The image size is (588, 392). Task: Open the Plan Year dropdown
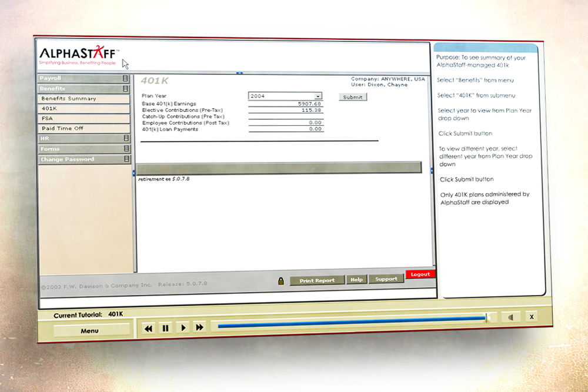[318, 96]
